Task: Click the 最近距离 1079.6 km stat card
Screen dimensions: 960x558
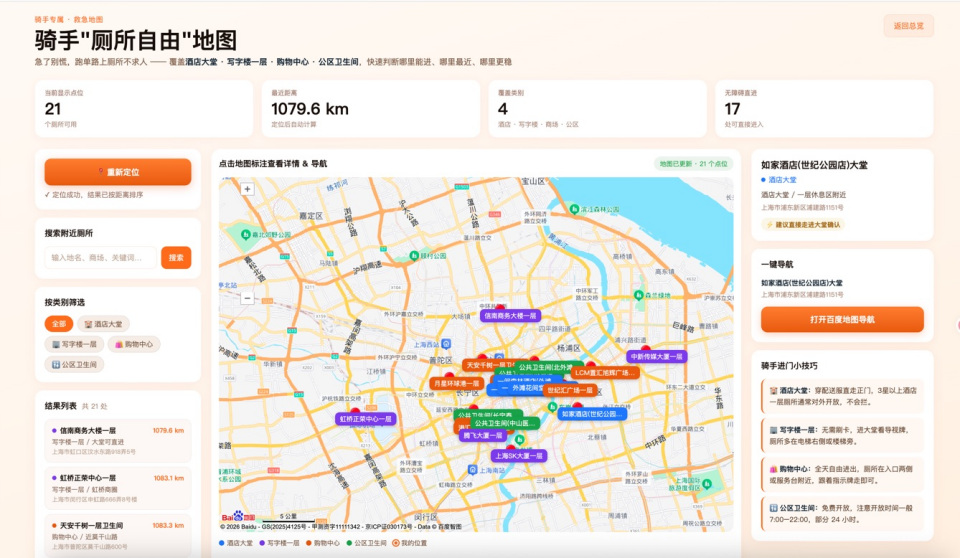Action: [371, 108]
